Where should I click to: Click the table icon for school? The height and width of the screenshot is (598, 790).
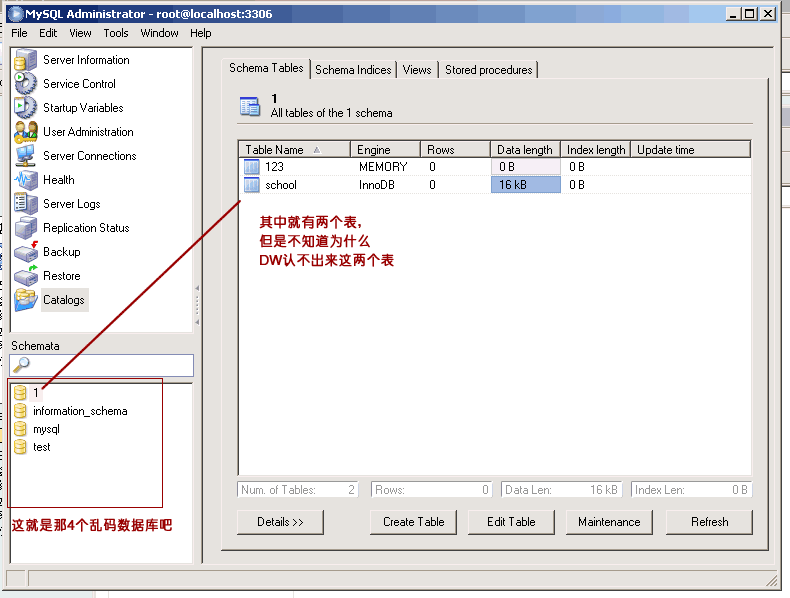coord(251,185)
